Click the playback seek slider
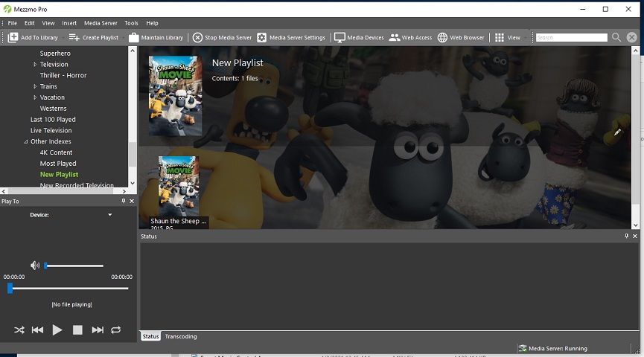 click(68, 289)
